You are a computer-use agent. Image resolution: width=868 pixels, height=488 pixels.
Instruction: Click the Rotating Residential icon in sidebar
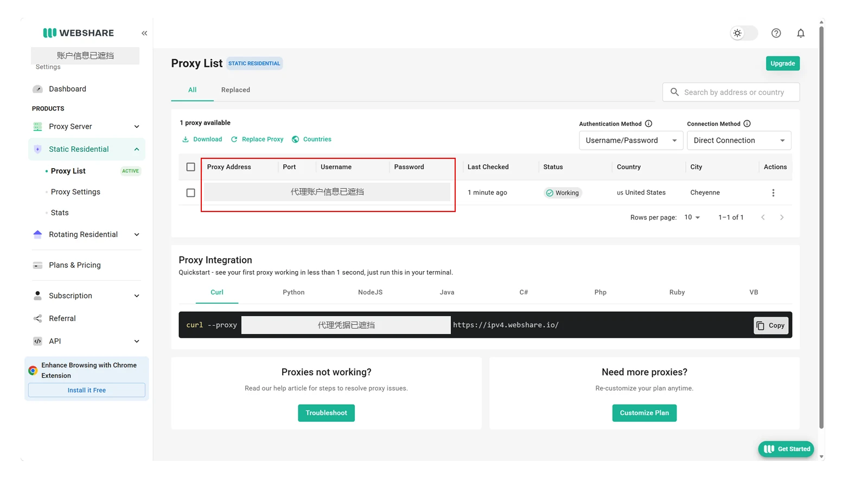click(37, 234)
